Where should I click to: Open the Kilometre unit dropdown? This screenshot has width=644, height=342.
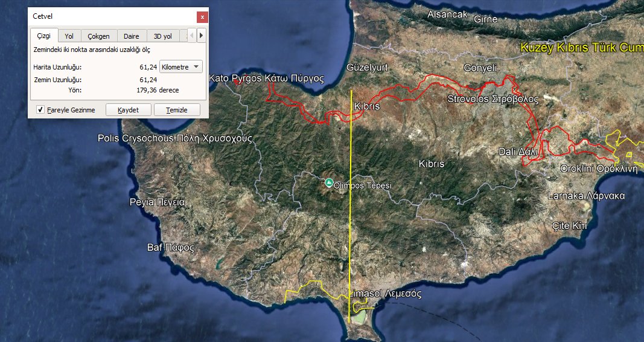pos(180,66)
